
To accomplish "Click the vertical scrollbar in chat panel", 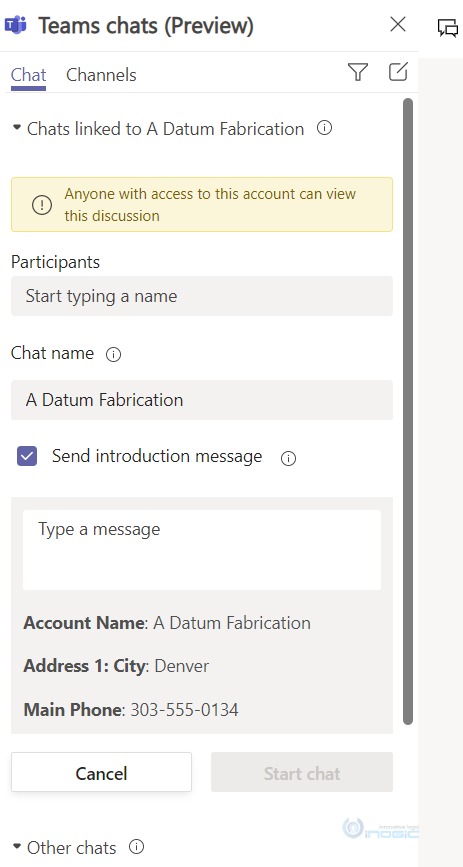I will (x=408, y=411).
